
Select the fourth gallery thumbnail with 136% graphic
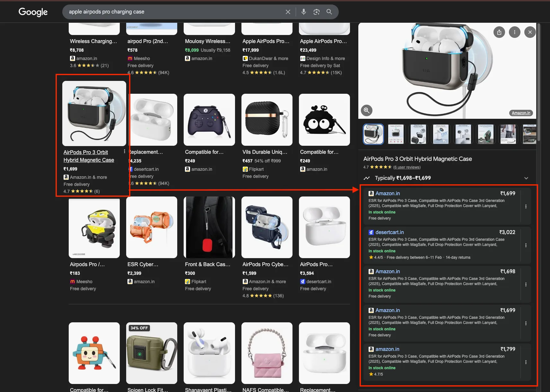pos(441,134)
